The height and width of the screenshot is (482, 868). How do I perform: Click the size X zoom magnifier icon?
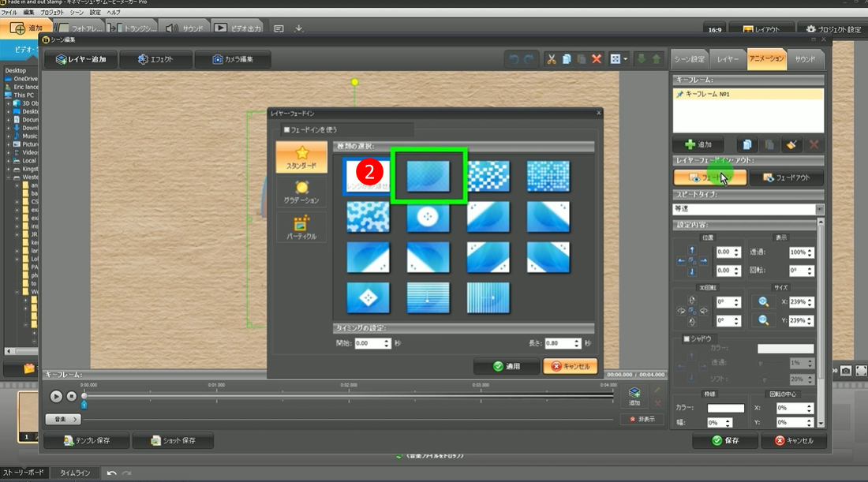click(764, 301)
